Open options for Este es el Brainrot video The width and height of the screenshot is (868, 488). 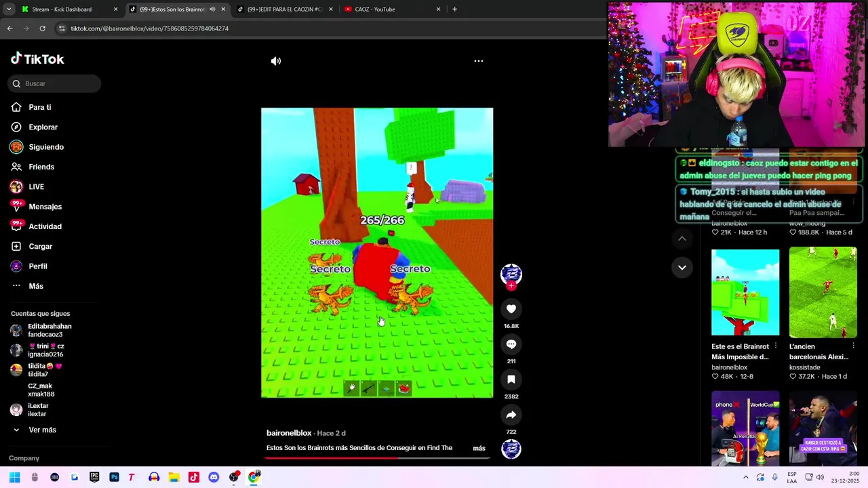(776, 346)
